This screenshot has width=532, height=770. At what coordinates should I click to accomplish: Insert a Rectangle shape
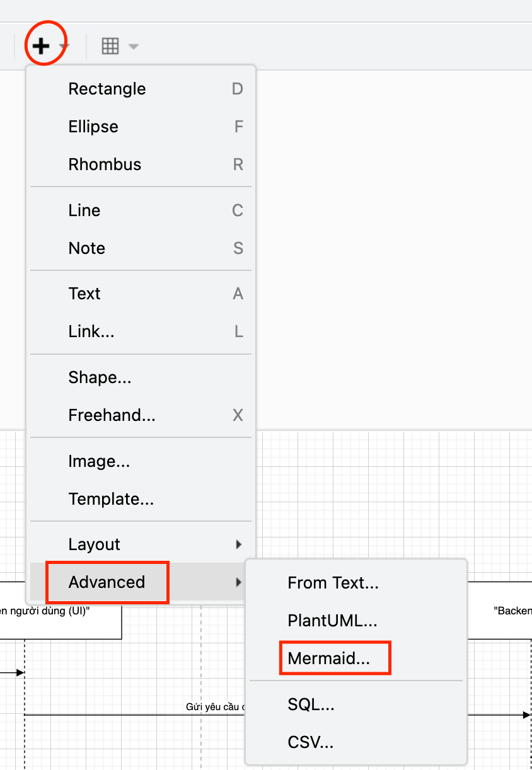coord(107,89)
